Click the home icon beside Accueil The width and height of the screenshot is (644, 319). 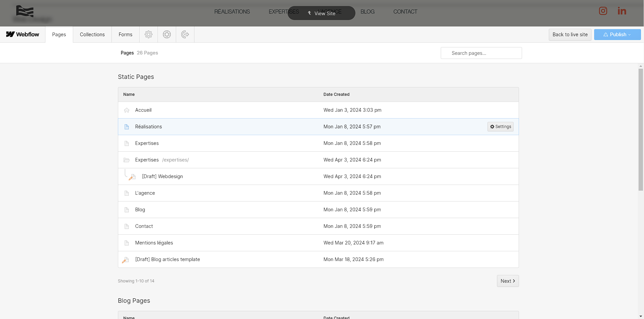(x=127, y=110)
